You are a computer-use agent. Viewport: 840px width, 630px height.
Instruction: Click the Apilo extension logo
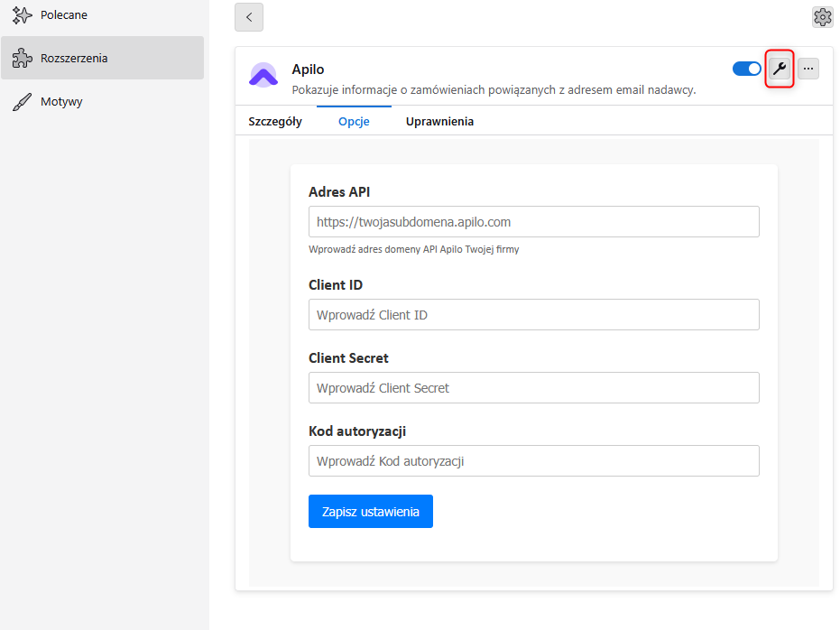263,76
